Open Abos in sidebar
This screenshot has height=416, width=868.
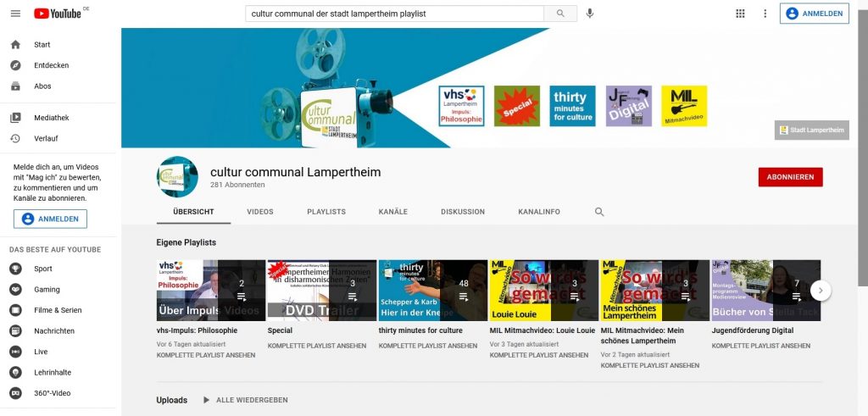[60, 86]
